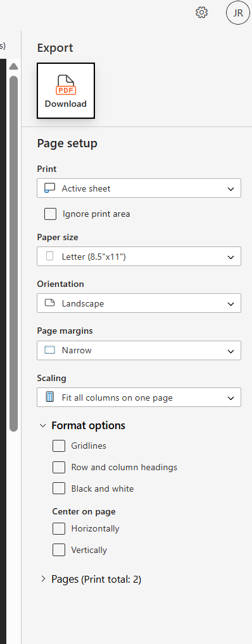Enable the Gridlines checkbox
252x644 pixels.
coord(59,446)
